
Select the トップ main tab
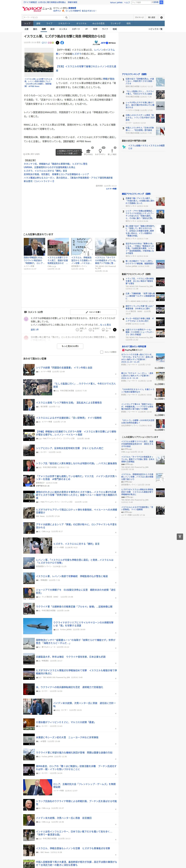pos(27,24)
